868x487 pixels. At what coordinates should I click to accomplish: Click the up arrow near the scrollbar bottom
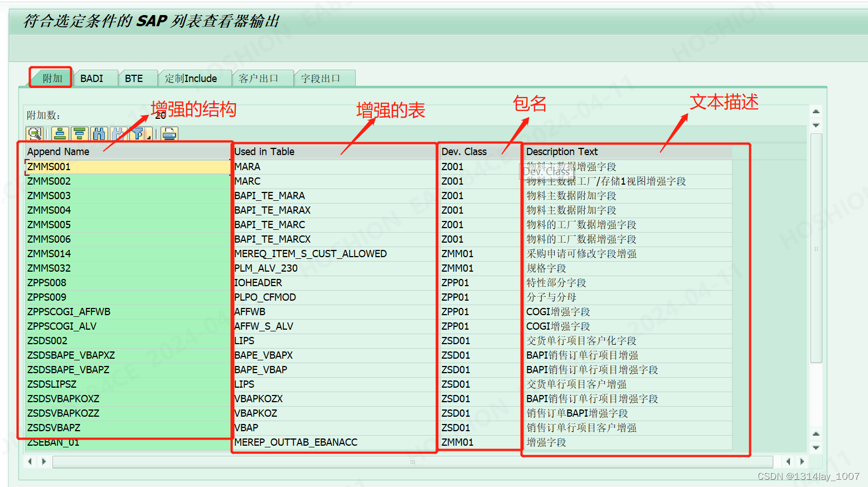pos(816,433)
